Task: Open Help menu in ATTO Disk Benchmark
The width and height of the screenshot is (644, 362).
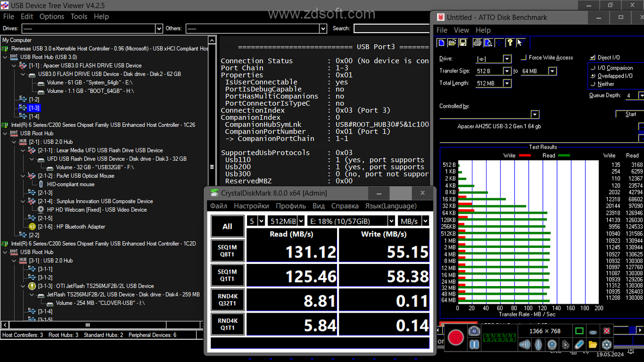Action: click(483, 30)
